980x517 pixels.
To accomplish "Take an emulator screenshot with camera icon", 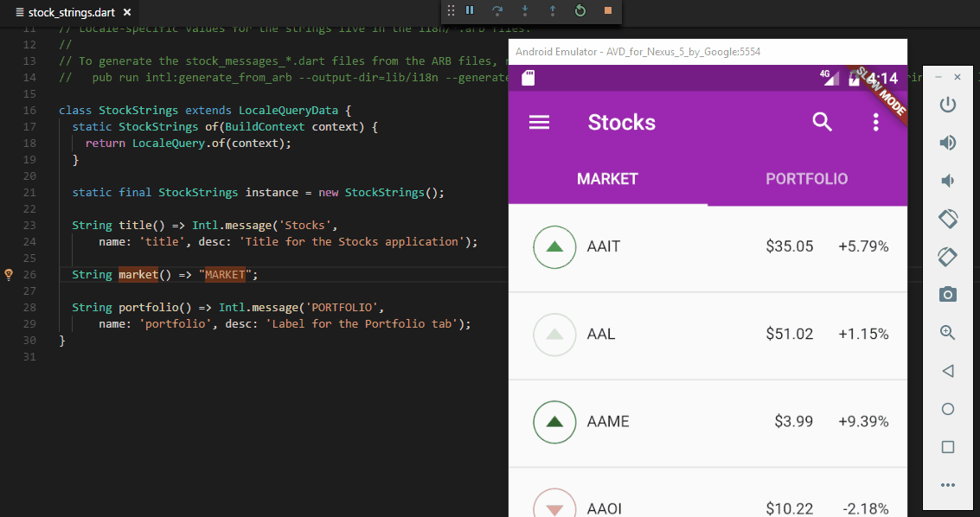I will (947, 295).
